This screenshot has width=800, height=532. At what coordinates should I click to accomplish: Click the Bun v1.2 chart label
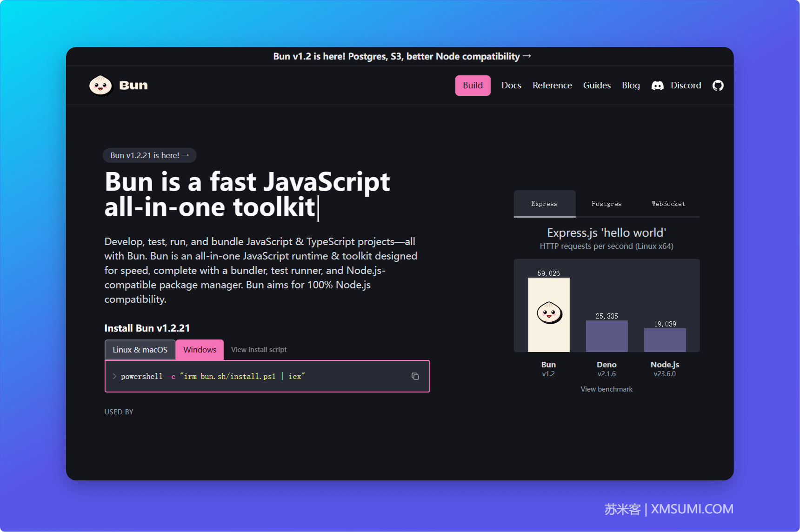(549, 369)
